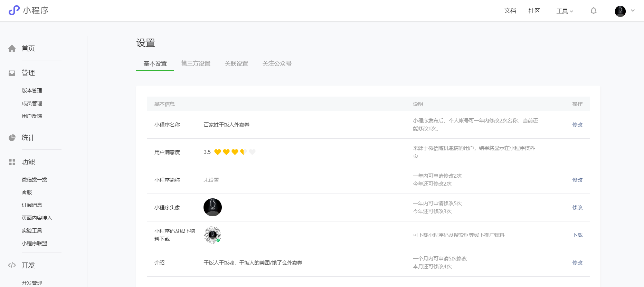Click the 小程序码 QR code thumbnail

[212, 235]
